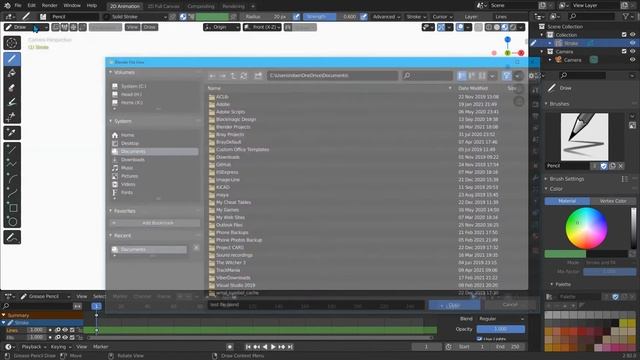This screenshot has height=360, width=640.
Task: Go to parent directory in file browser
Action: pos(233,76)
